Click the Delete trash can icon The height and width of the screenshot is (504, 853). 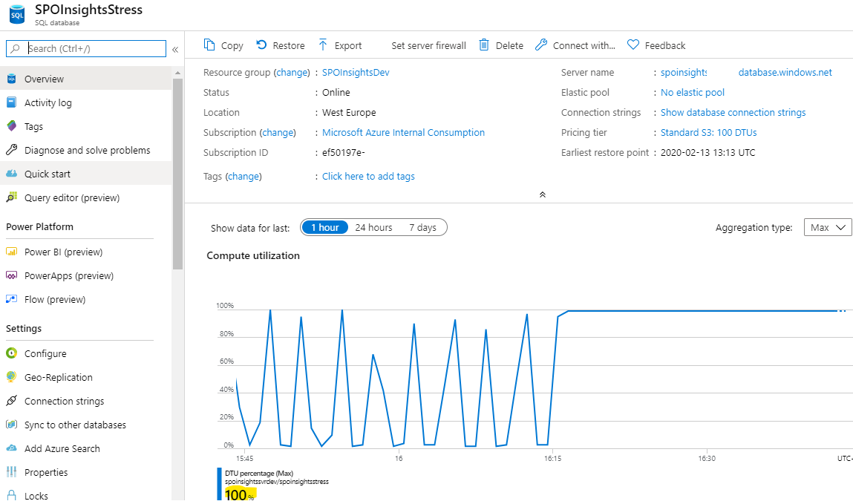483,45
